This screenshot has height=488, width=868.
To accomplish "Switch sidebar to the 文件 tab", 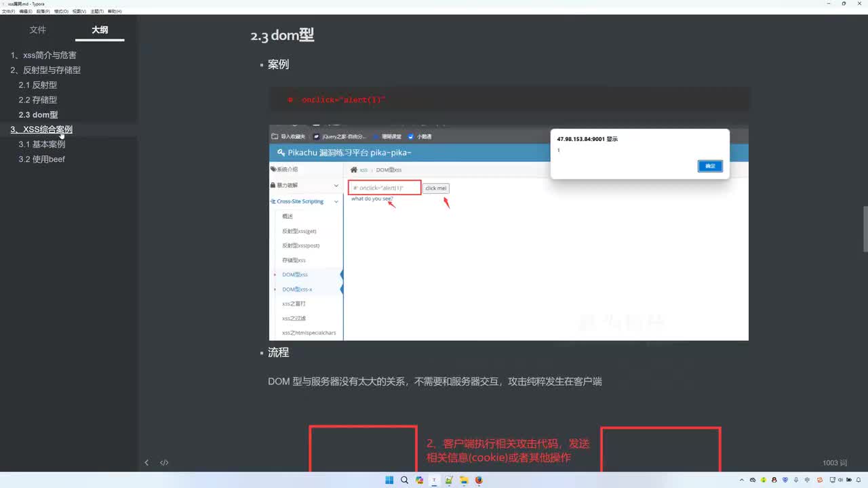I will (38, 30).
